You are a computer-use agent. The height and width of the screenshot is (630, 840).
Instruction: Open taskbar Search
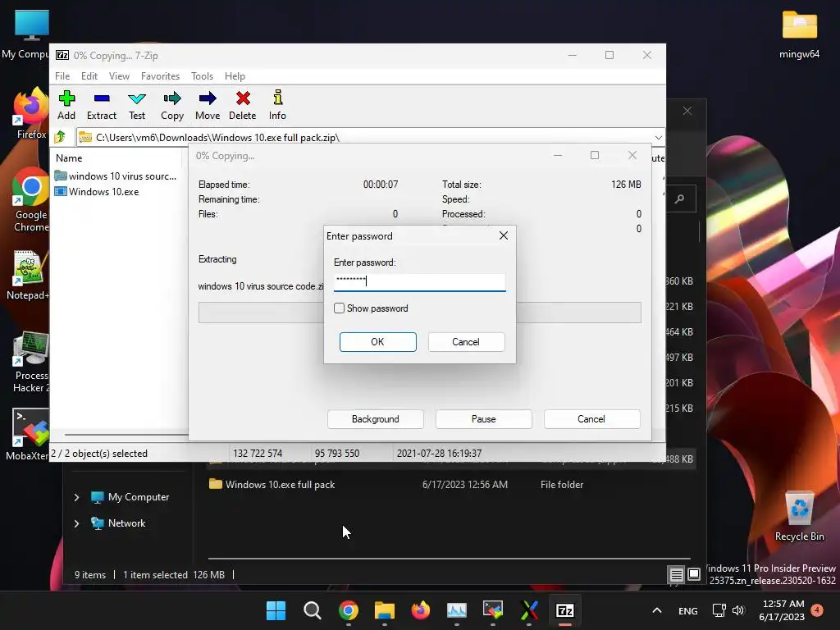313,610
